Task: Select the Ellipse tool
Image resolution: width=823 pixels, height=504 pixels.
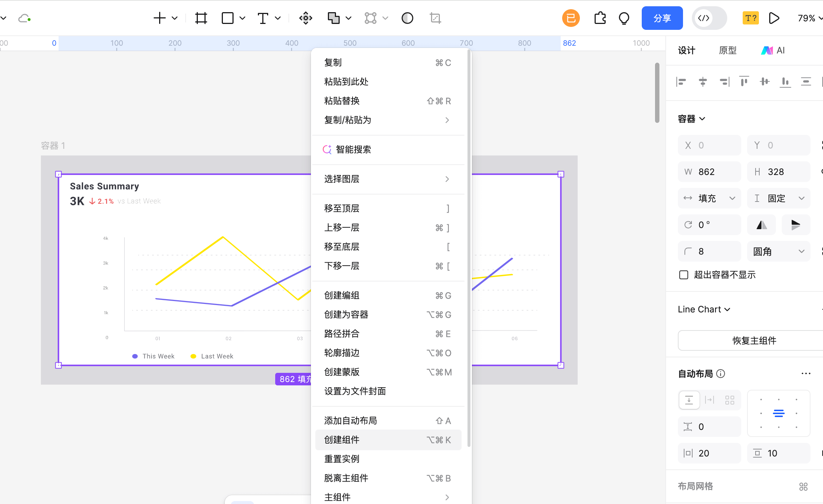Action: 407,18
